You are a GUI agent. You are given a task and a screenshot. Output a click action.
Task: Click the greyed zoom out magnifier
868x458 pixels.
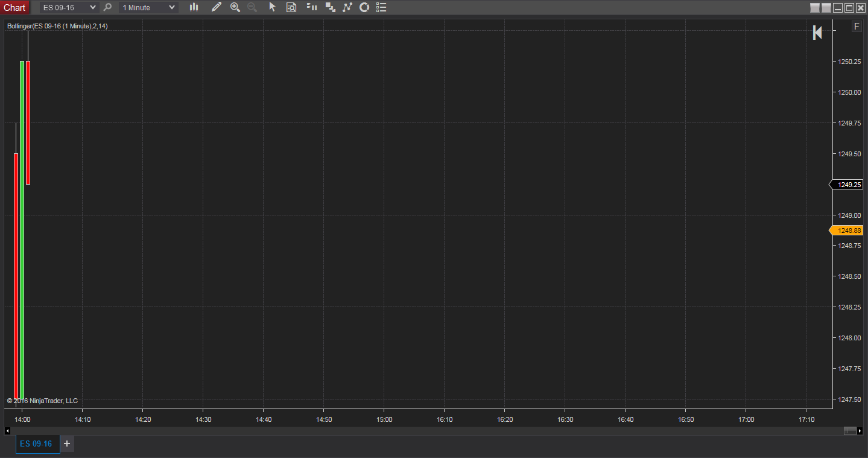click(x=252, y=7)
